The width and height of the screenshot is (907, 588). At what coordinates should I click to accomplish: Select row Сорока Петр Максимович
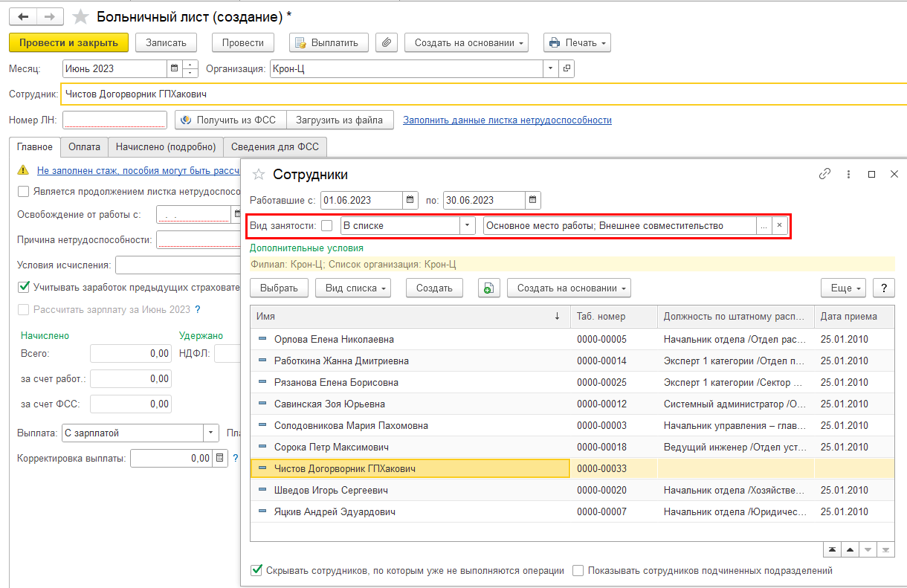tap(572, 447)
